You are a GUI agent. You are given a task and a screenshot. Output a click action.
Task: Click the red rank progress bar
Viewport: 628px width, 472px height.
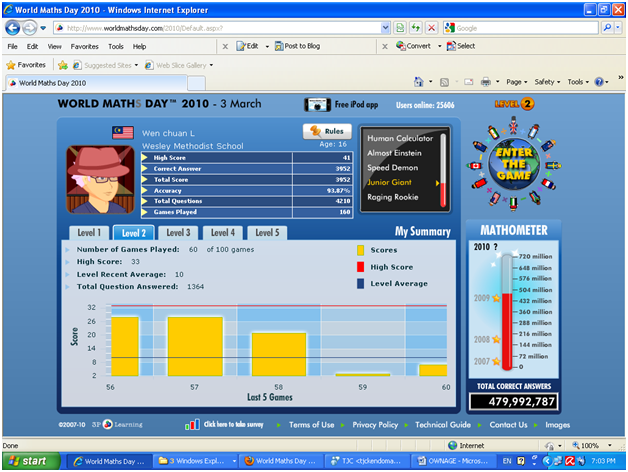pos(443,194)
